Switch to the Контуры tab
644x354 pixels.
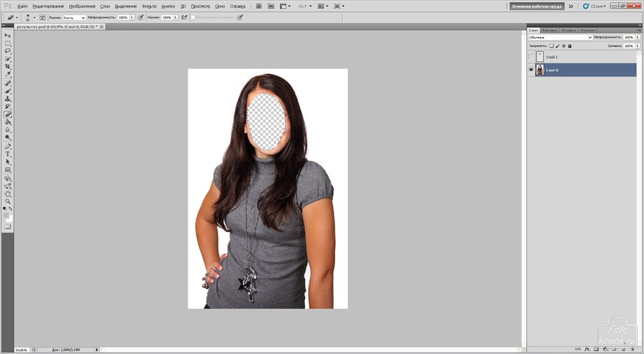coord(549,30)
